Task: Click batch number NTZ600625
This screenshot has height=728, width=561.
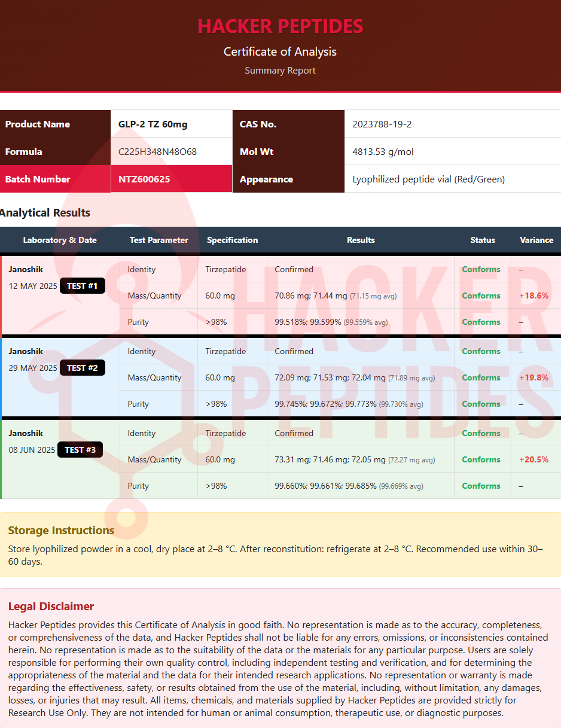Action: coord(144,179)
